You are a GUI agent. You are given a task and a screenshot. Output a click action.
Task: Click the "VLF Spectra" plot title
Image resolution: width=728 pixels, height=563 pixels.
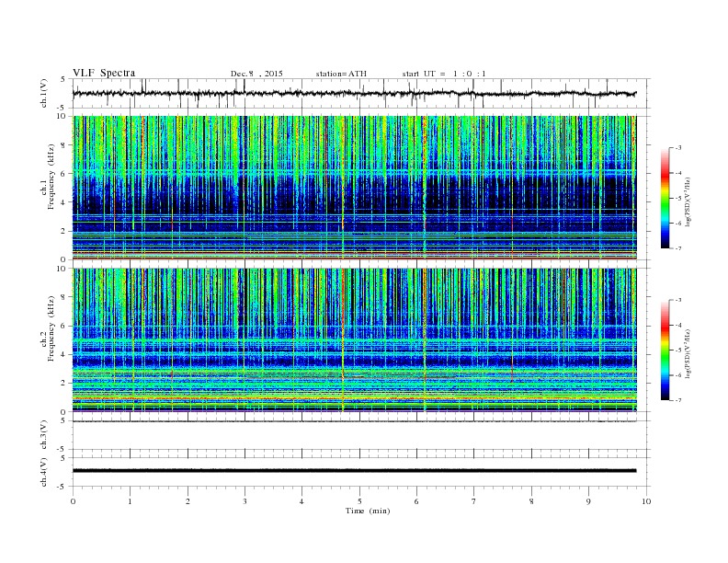(104, 73)
